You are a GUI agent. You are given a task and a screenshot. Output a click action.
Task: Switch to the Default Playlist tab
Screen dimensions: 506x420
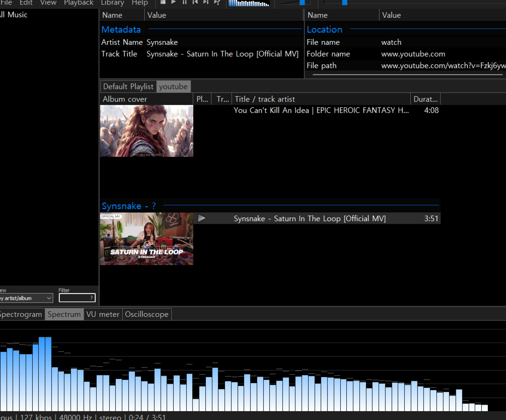point(128,87)
